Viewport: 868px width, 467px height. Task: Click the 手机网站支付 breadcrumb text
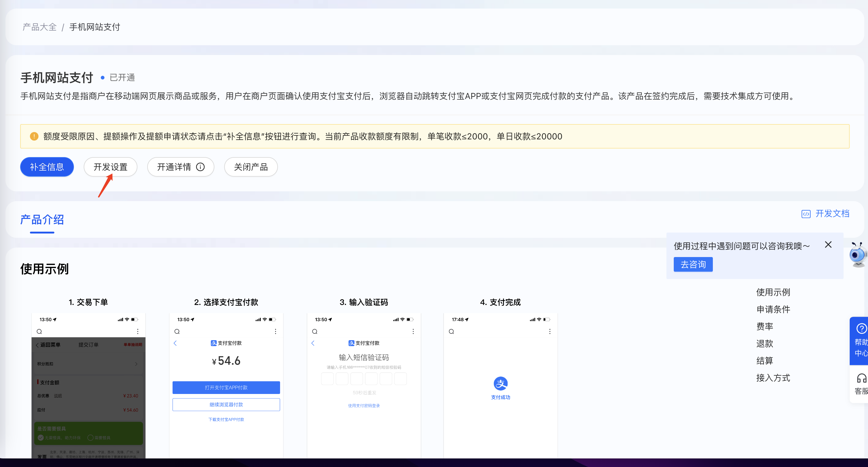click(x=95, y=27)
